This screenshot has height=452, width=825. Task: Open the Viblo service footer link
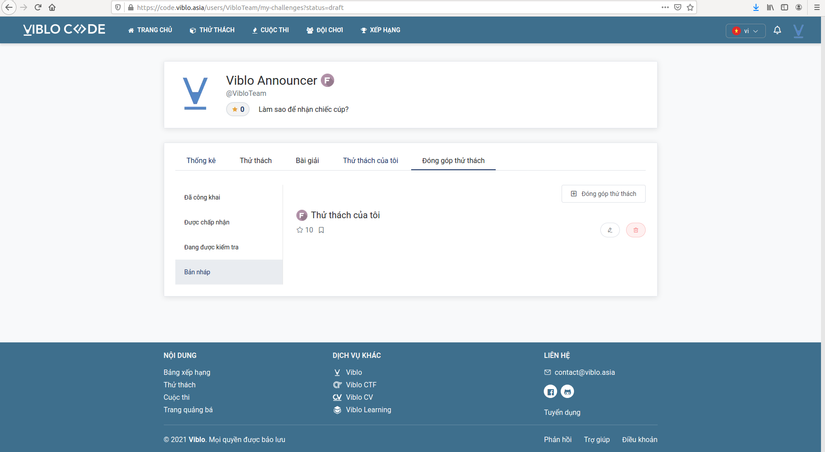[348, 372]
